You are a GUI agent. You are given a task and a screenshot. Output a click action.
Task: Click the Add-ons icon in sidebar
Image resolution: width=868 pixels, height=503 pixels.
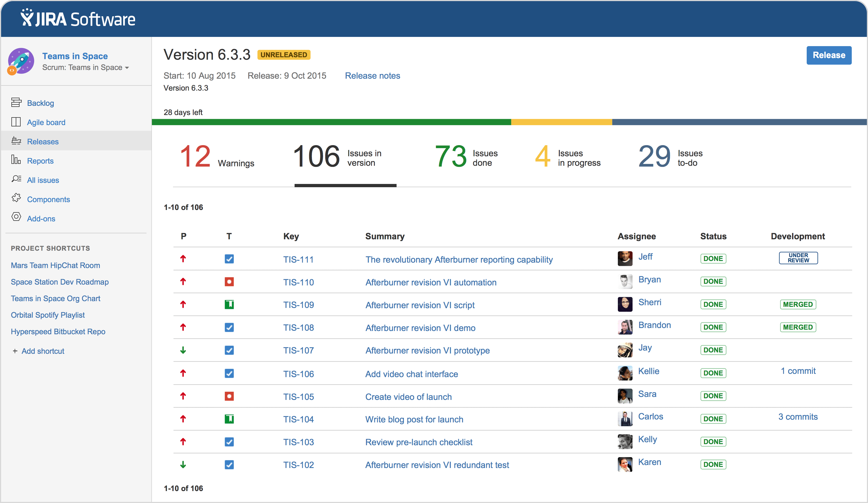pos(16,218)
